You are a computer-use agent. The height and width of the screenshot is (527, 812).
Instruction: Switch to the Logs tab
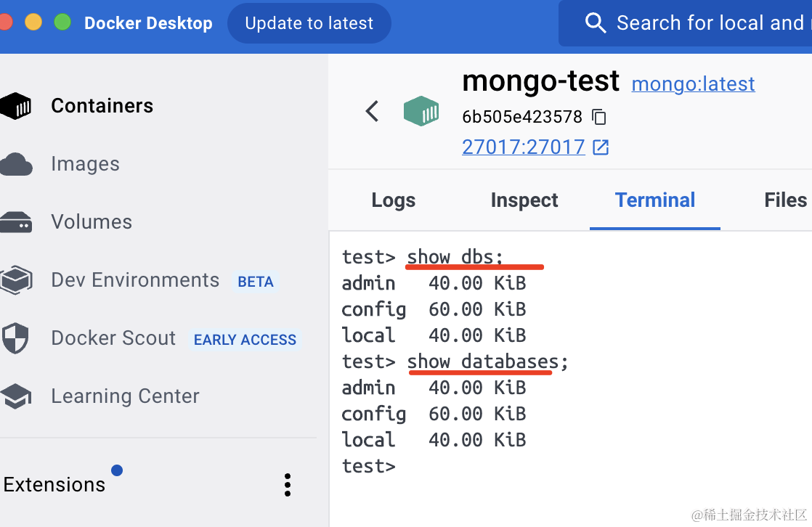click(394, 200)
